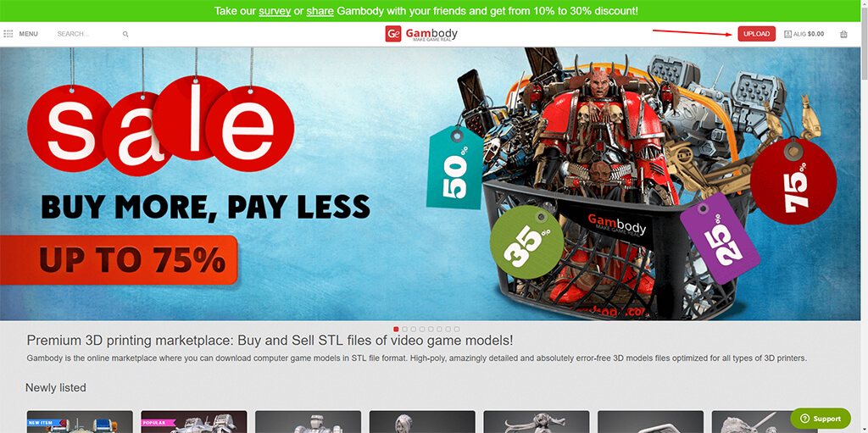Click the Gambody logo in header

click(421, 34)
